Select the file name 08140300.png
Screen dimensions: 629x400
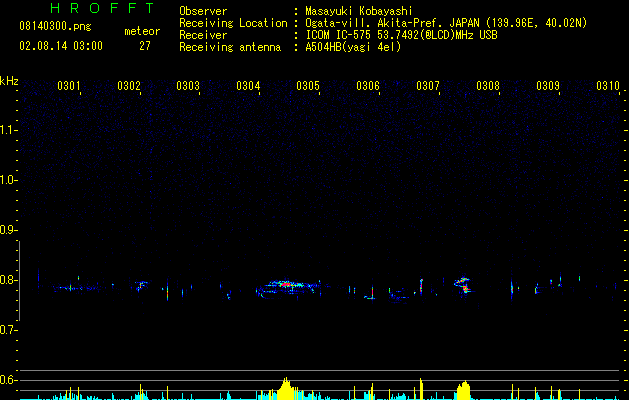click(55, 26)
